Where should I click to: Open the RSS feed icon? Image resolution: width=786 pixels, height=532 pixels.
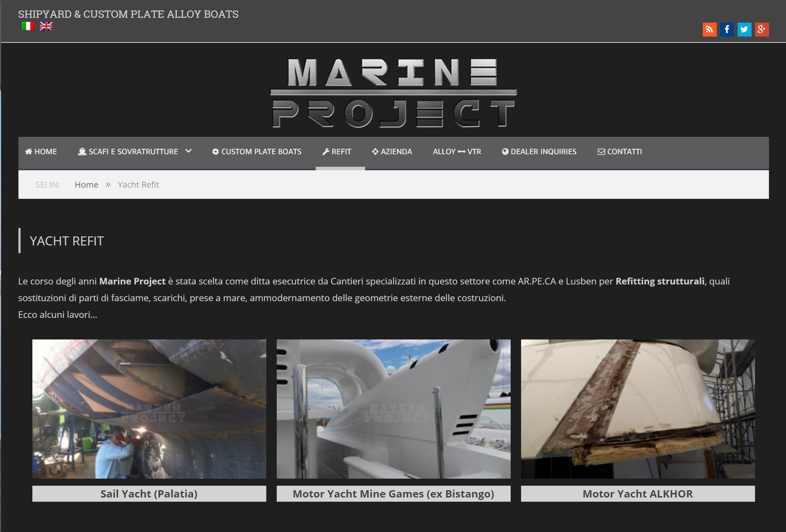coord(709,29)
